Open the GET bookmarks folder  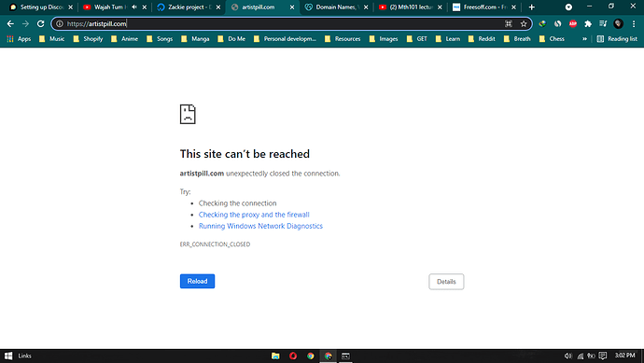coord(417,39)
